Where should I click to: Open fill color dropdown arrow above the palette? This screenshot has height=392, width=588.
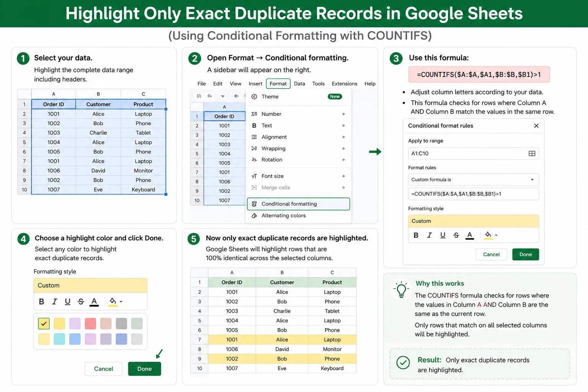coord(121,302)
